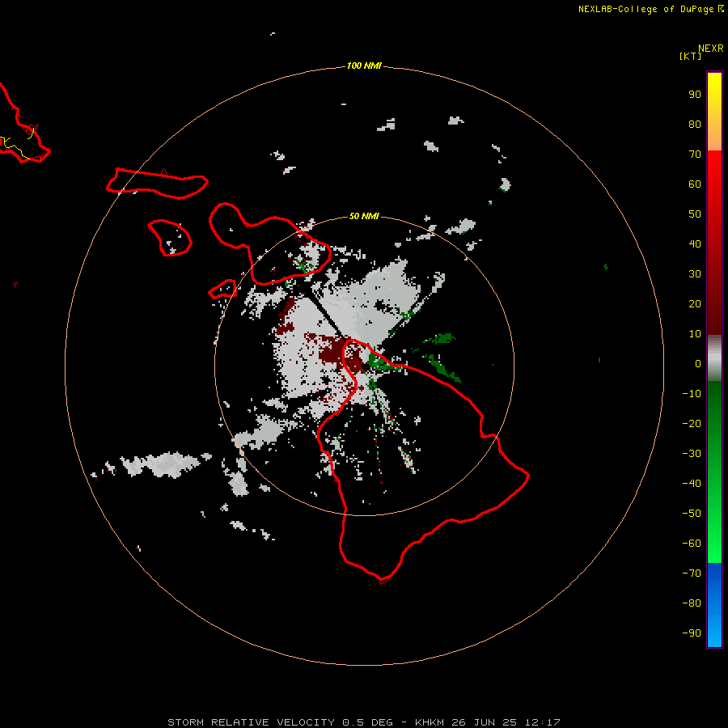Click the 70 value on the velocity scale
The image size is (728, 728).
click(x=695, y=154)
